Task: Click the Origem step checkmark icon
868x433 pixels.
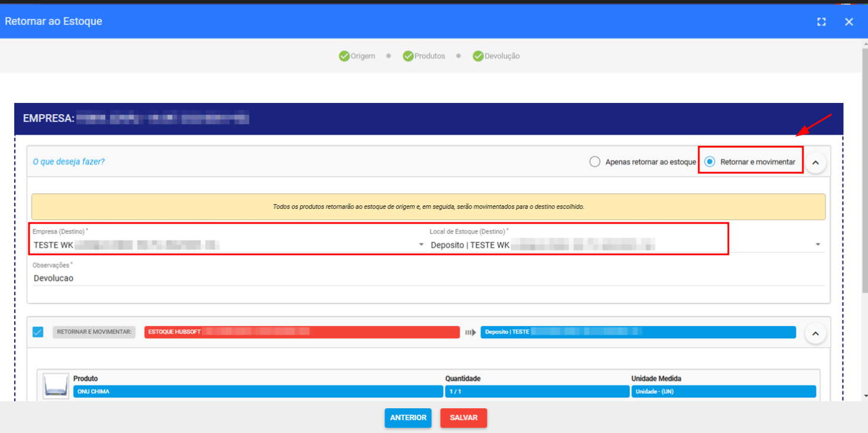Action: 344,56
